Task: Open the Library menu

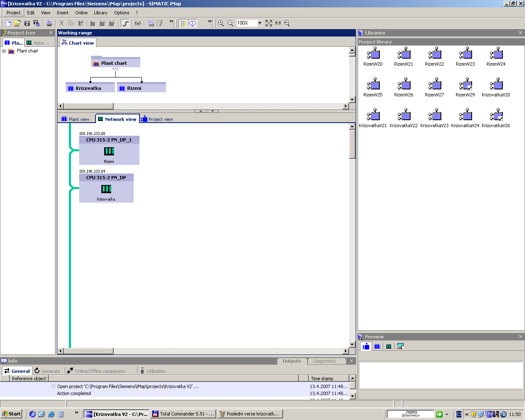Action: (100, 13)
